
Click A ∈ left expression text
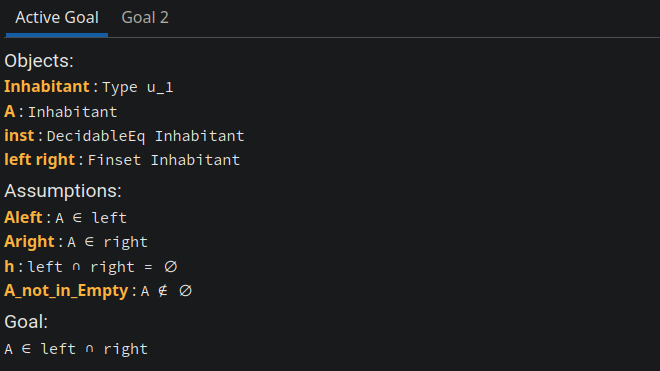[x=90, y=218]
